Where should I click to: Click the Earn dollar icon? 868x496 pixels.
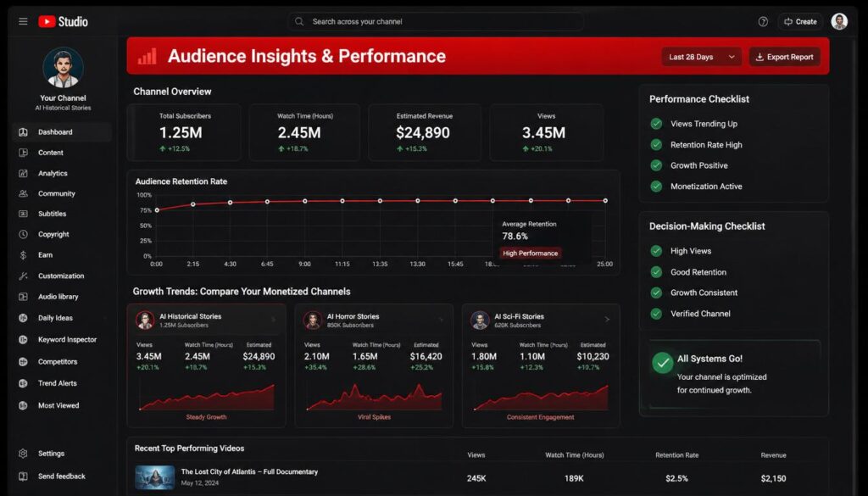point(23,255)
